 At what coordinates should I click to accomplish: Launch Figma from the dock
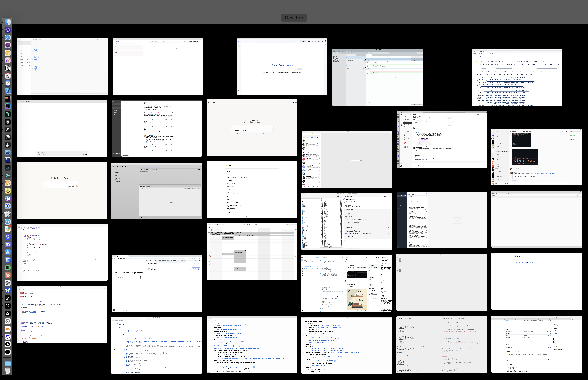pyautogui.click(x=8, y=145)
